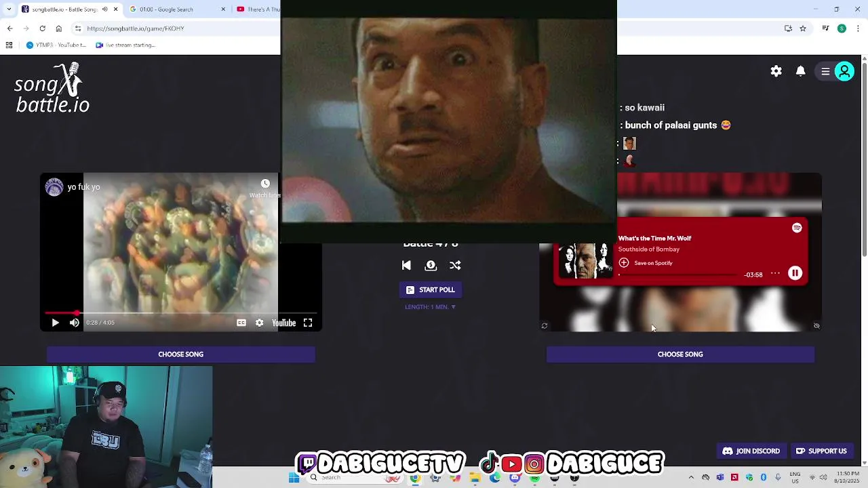Join the Discord server
The width and height of the screenshot is (868, 488).
751,451
